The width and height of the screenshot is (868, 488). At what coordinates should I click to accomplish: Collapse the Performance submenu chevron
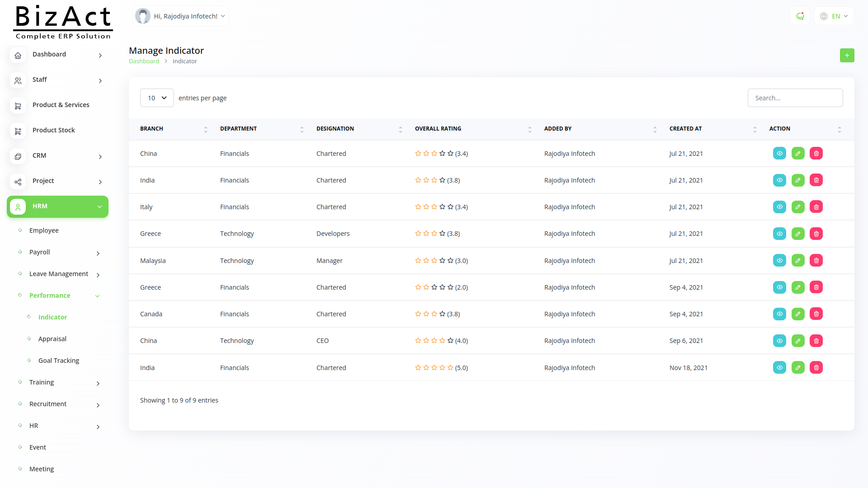98,296
